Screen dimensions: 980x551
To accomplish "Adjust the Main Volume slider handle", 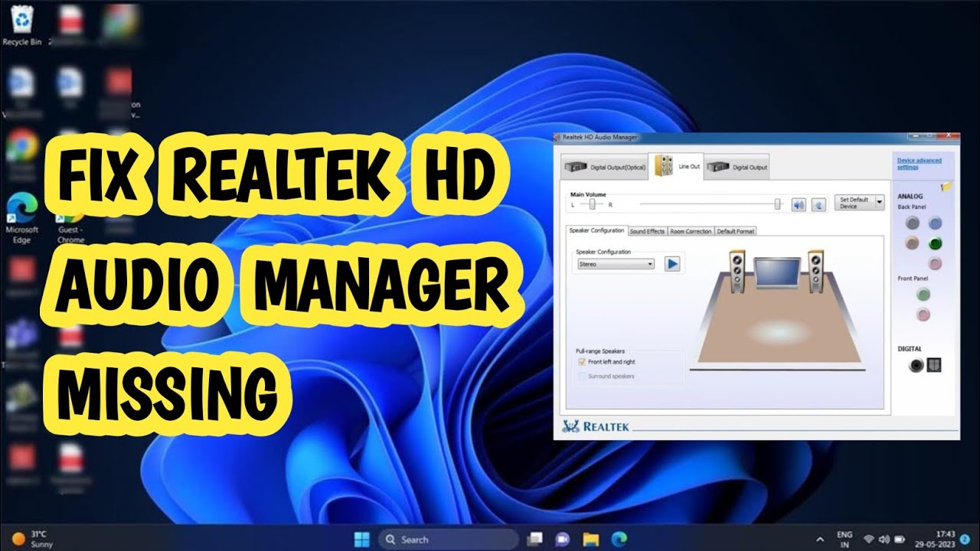I will 778,204.
